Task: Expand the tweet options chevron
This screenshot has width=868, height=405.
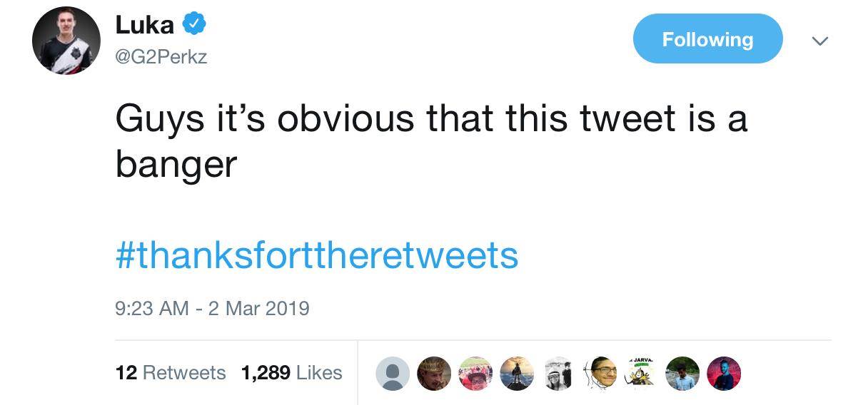Action: (x=820, y=41)
